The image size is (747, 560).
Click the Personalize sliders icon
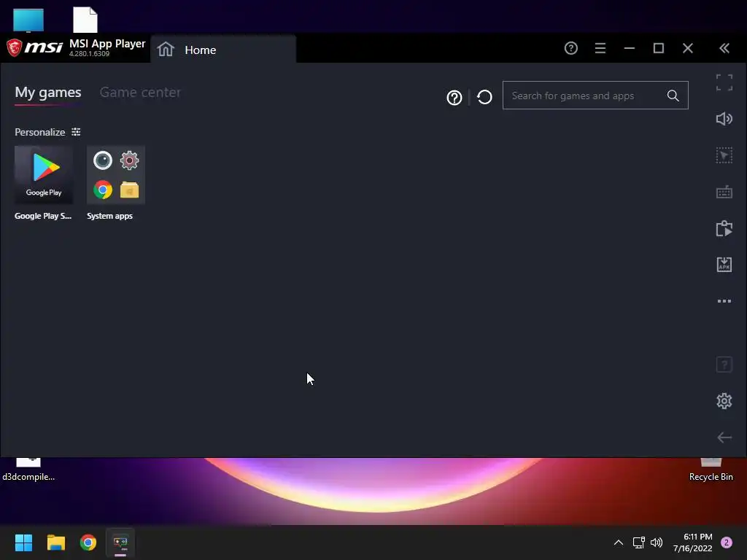point(76,132)
